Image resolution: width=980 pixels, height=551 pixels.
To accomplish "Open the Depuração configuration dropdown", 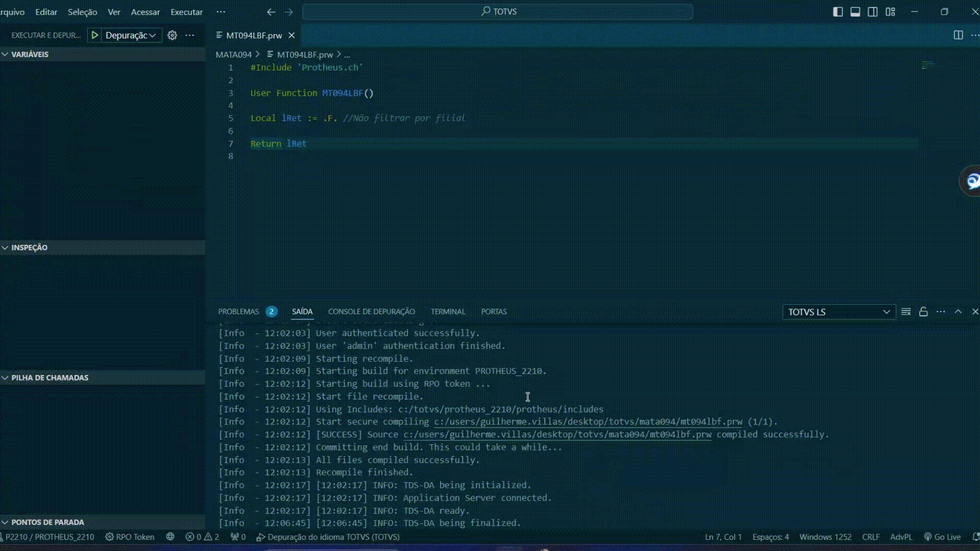I will (130, 35).
